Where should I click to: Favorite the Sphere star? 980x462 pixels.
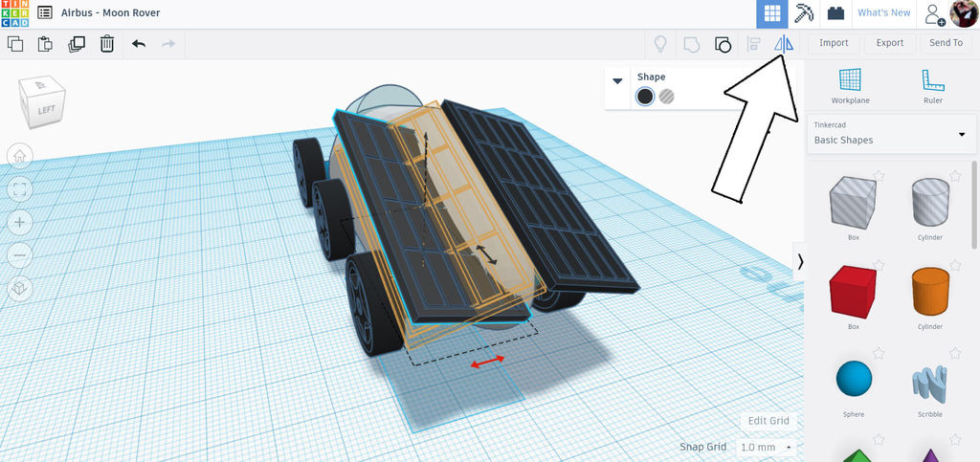[879, 353]
